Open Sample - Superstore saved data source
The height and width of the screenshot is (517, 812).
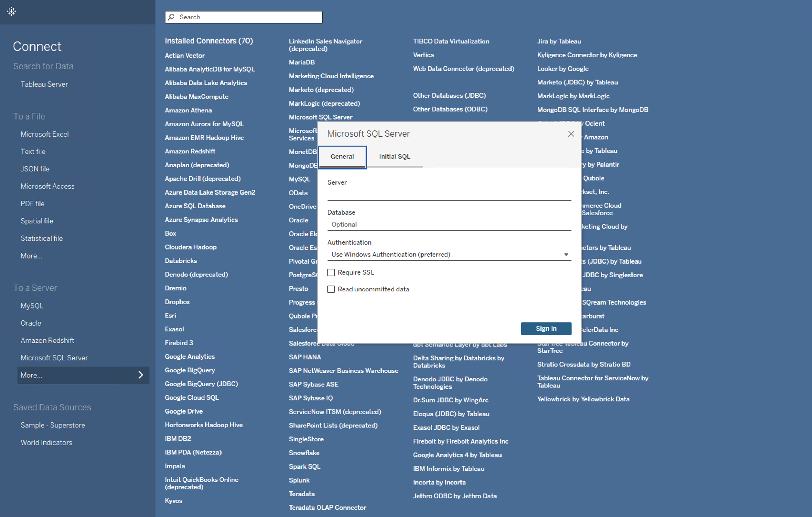point(53,425)
